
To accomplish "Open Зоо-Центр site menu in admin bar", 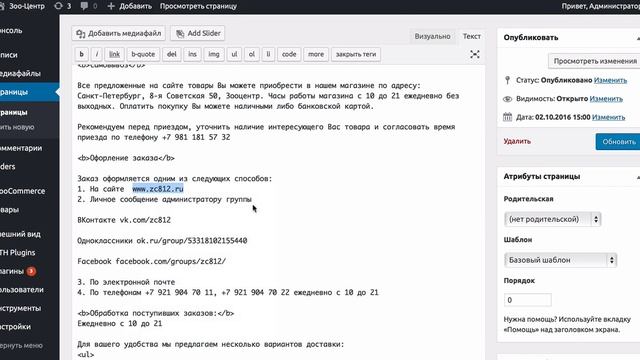I will point(23,6).
